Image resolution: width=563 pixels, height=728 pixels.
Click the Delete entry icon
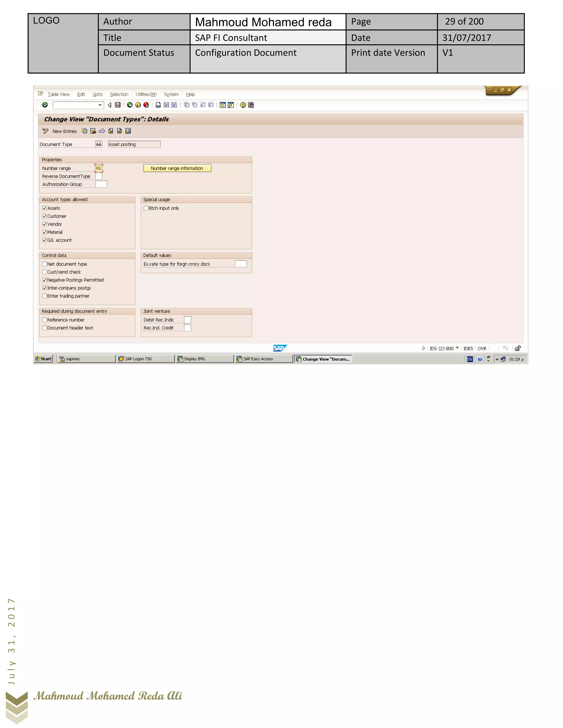click(93, 131)
